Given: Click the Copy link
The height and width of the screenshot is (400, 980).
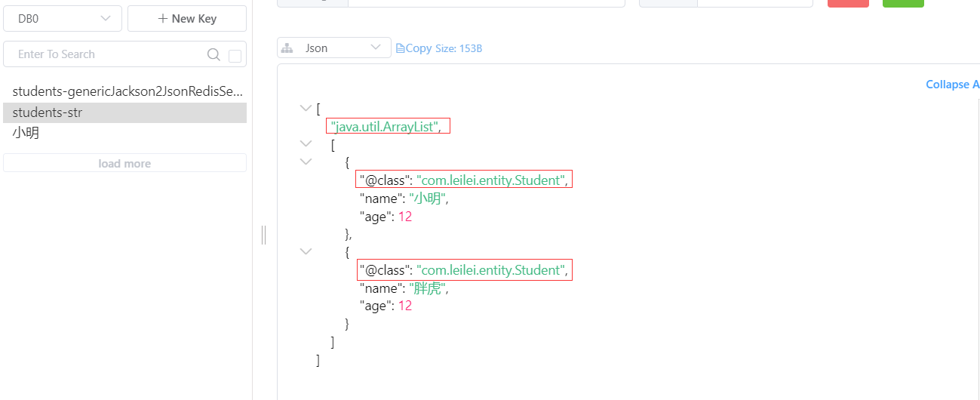Looking at the screenshot, I should [x=419, y=48].
